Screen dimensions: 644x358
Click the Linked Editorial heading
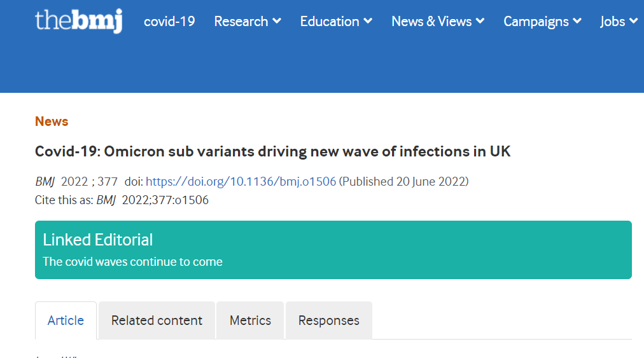coord(98,240)
